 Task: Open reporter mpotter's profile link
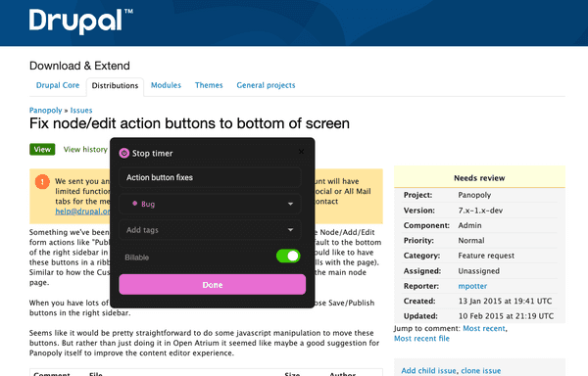[x=472, y=286]
